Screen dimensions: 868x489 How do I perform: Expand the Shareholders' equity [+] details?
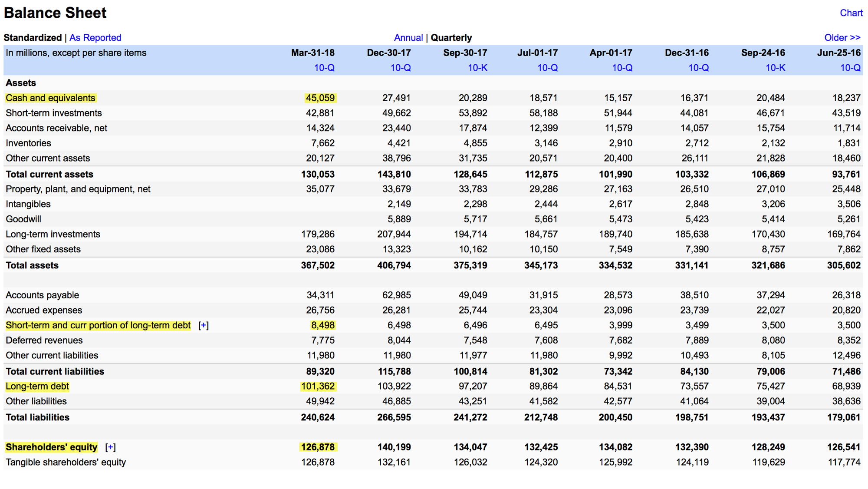[110, 447]
